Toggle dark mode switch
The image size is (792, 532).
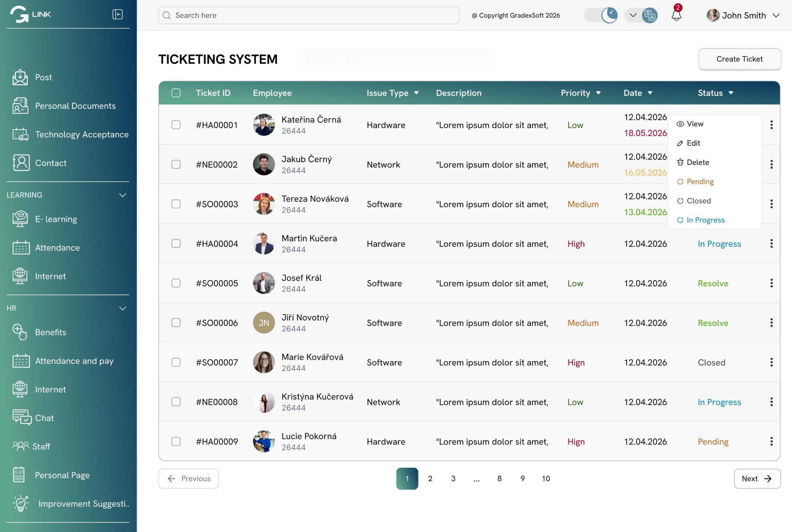point(601,15)
